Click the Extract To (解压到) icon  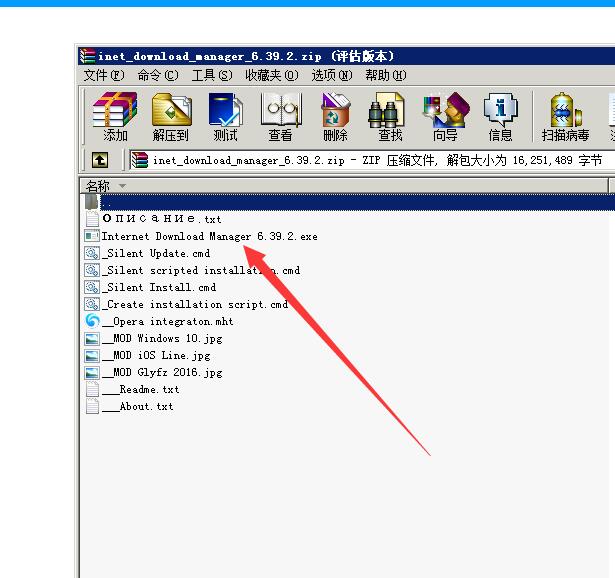click(x=171, y=117)
